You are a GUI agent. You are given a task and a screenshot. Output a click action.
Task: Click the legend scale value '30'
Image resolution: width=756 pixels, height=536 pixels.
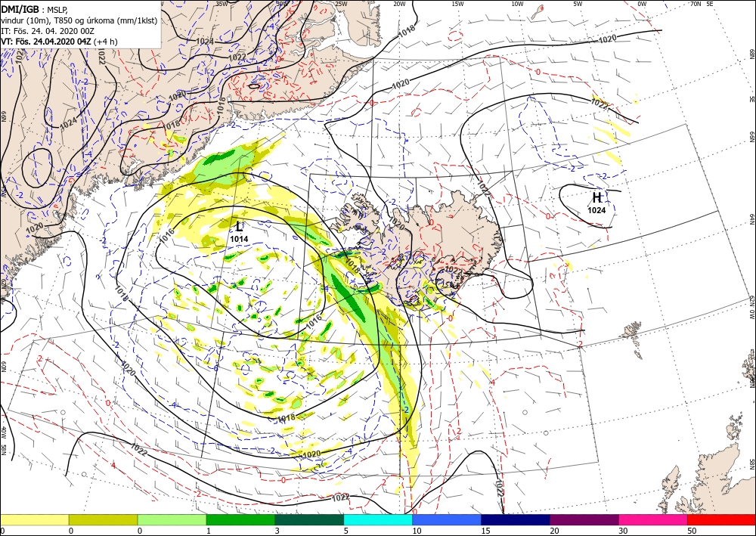point(623,531)
